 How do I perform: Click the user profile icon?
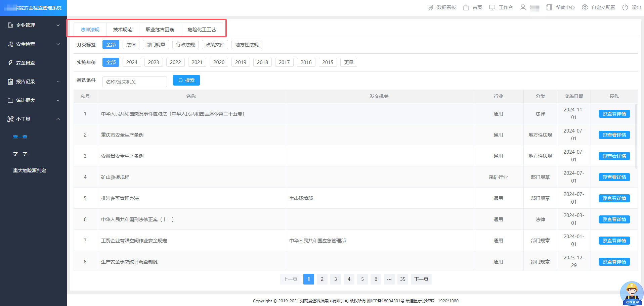pyautogui.click(x=523, y=7)
